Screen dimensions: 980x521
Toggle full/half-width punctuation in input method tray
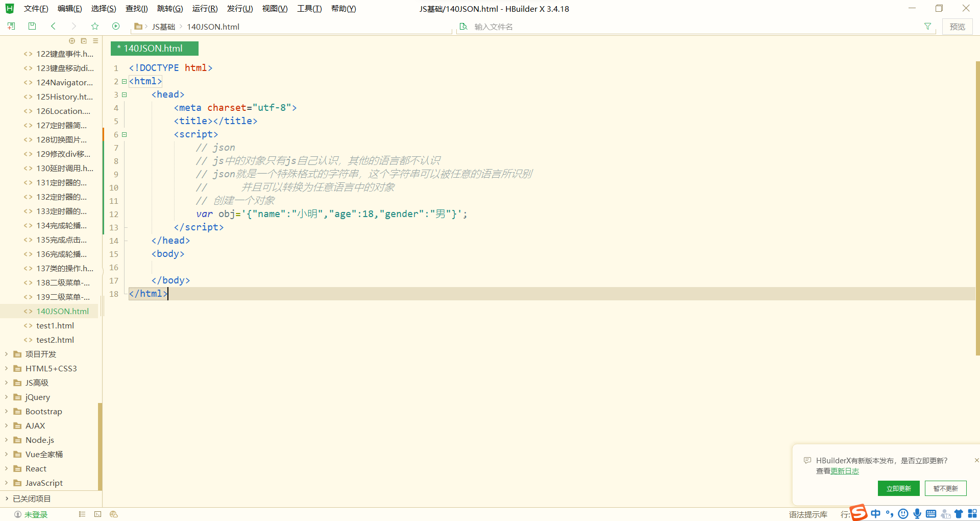pyautogui.click(x=889, y=513)
